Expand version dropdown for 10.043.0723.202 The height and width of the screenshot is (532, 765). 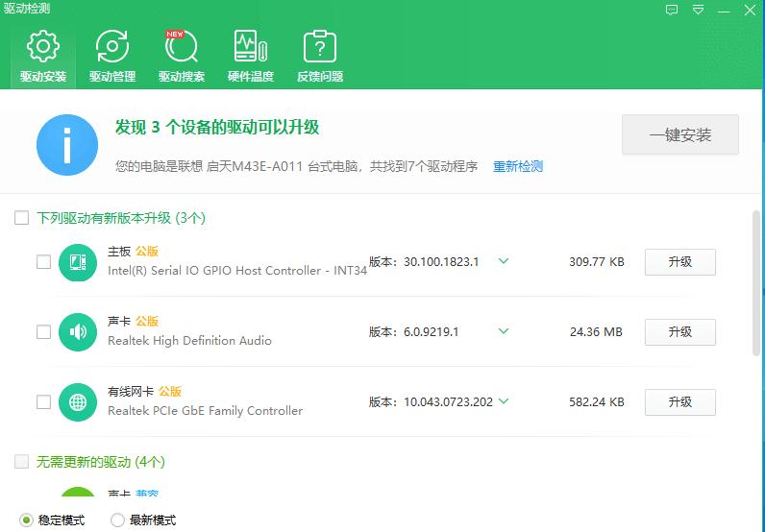pos(504,401)
